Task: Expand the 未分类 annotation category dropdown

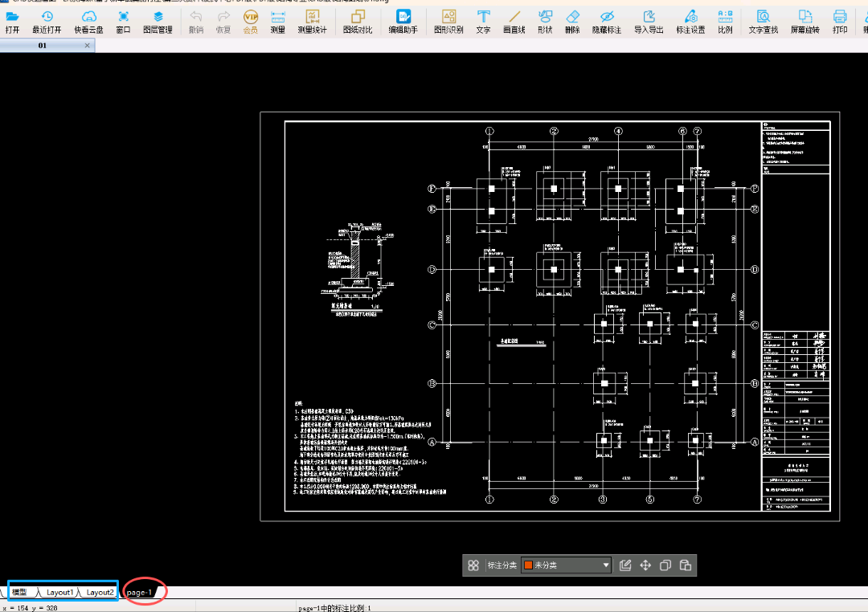Action: pyautogui.click(x=606, y=565)
